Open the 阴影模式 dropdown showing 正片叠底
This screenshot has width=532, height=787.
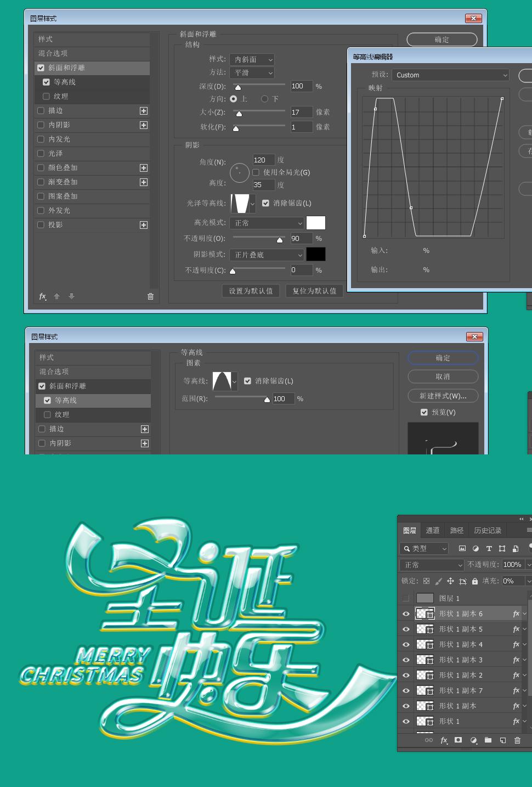pyautogui.click(x=267, y=255)
